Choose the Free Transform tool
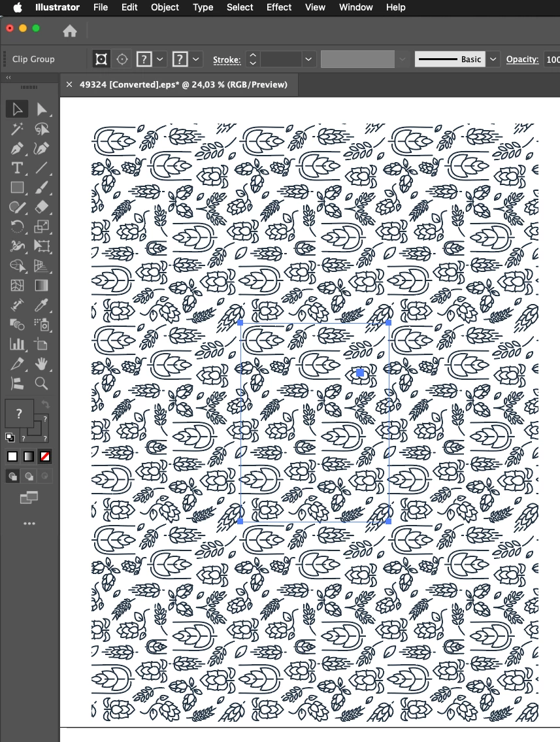The width and height of the screenshot is (560, 742). [42, 246]
